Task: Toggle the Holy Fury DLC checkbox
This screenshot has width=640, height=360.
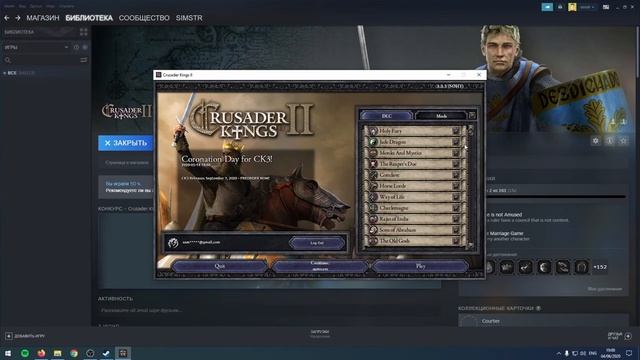Action: tap(456, 131)
